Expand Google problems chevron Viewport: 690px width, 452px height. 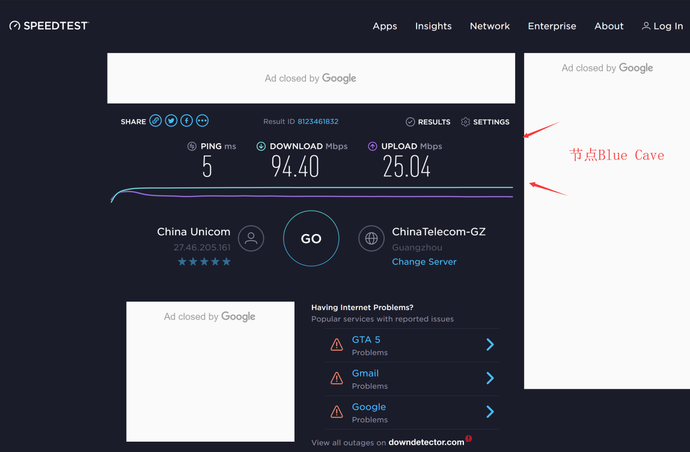490,412
